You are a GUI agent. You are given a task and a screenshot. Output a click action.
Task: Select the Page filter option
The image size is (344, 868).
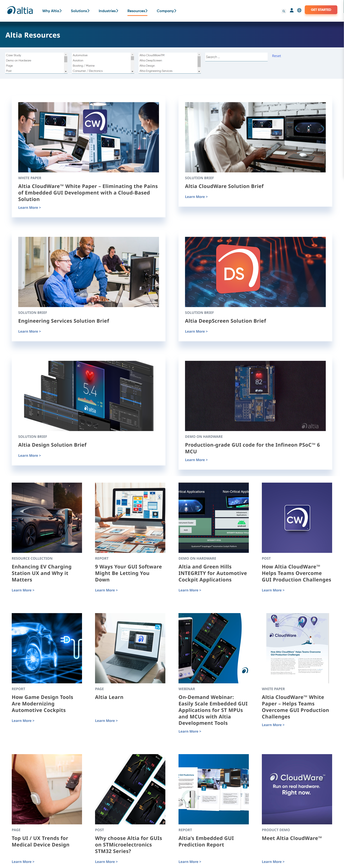coord(34,66)
